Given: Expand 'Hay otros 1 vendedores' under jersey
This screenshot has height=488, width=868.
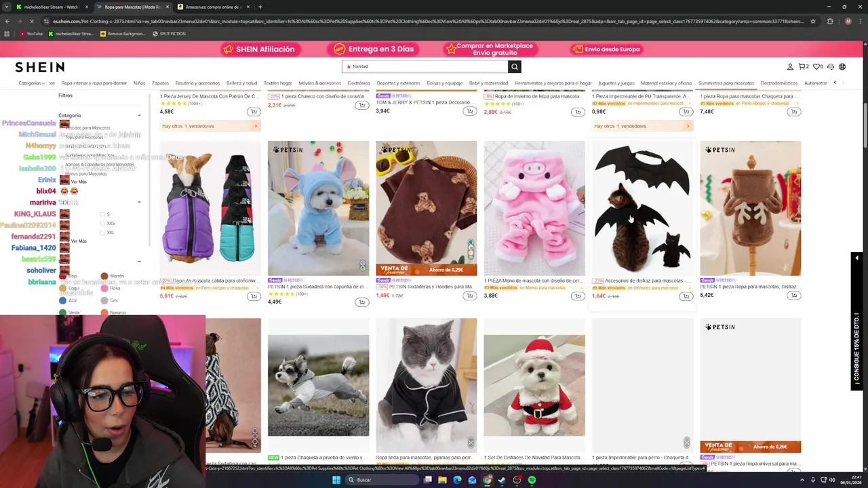Looking at the screenshot, I should click(x=210, y=126).
